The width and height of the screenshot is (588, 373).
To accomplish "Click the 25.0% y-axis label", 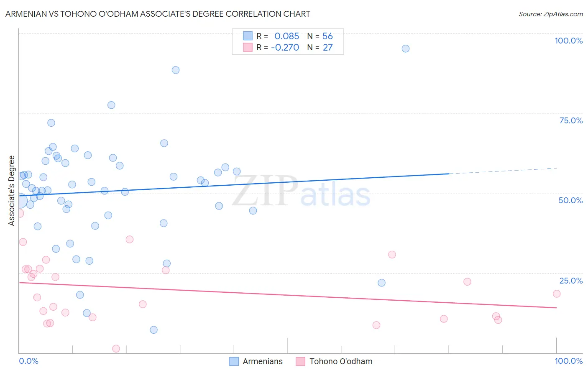I will 571,281.
